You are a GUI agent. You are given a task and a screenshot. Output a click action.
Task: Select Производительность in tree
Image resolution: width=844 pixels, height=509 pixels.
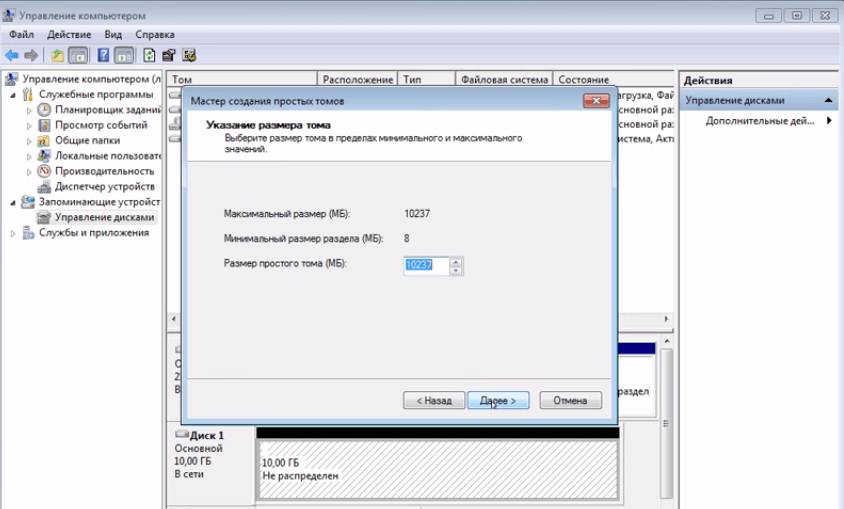click(104, 171)
